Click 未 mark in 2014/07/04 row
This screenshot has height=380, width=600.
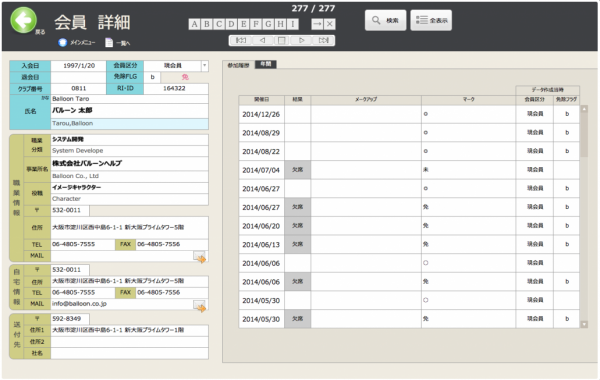pos(426,170)
